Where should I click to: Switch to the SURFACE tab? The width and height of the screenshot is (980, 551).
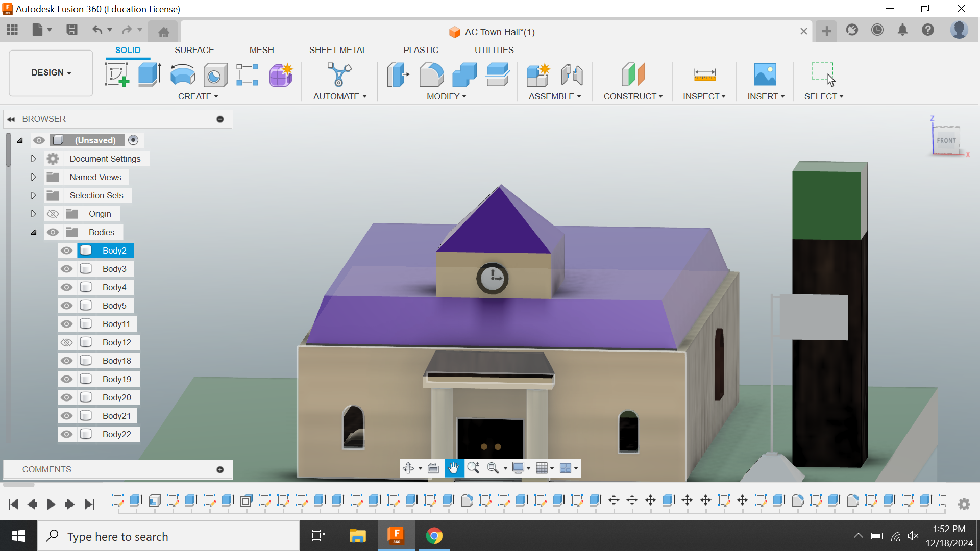tap(194, 50)
